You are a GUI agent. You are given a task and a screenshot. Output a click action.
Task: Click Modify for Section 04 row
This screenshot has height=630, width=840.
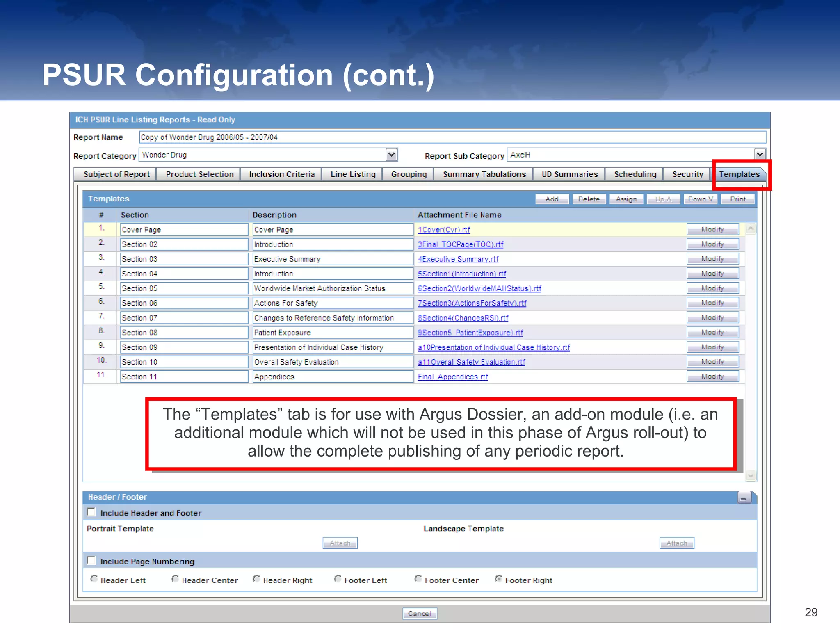click(713, 274)
